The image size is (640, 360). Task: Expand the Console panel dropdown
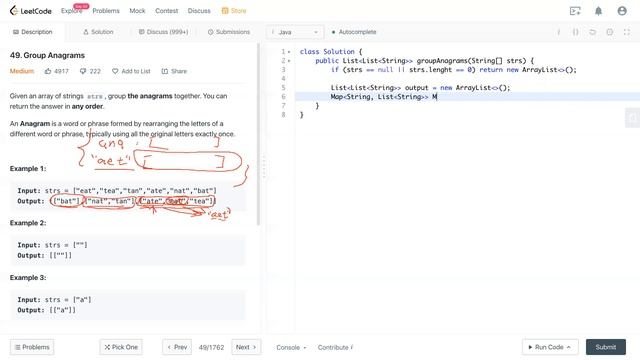pos(291,347)
